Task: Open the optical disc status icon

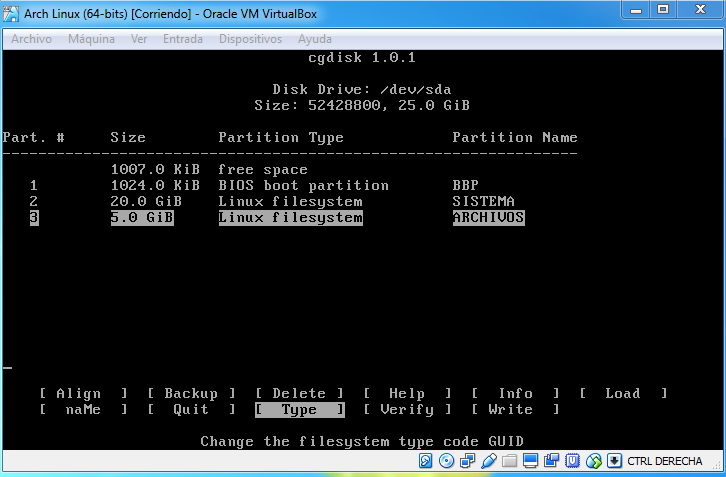Action: pyautogui.click(x=447, y=461)
